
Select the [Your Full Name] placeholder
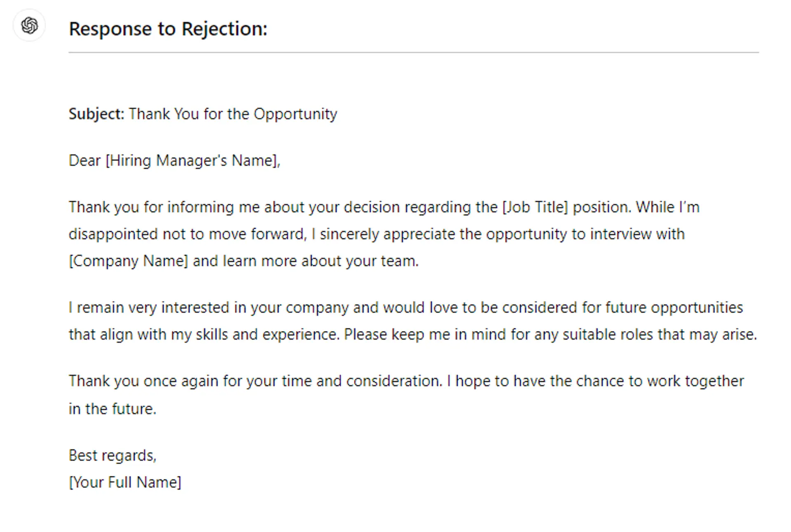125,482
